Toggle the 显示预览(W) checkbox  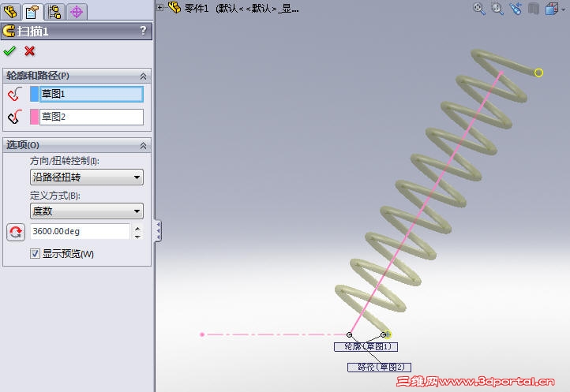35,253
